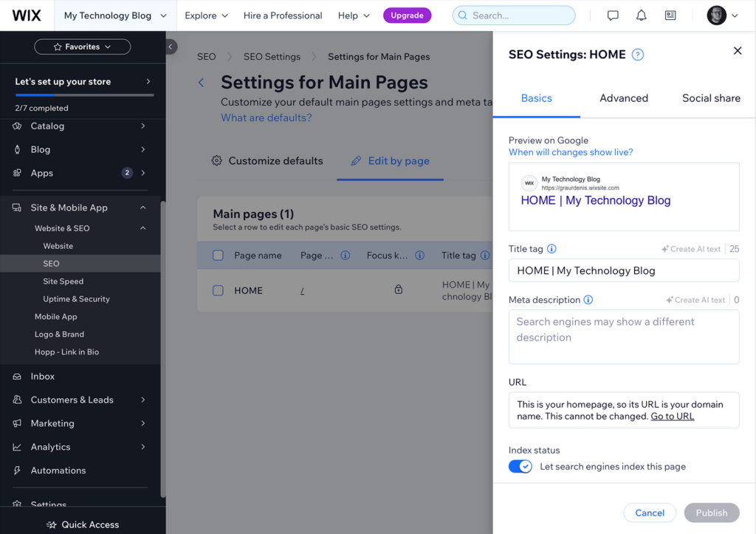This screenshot has width=756, height=534.
Task: Click the Go to URL link
Action: 672,417
